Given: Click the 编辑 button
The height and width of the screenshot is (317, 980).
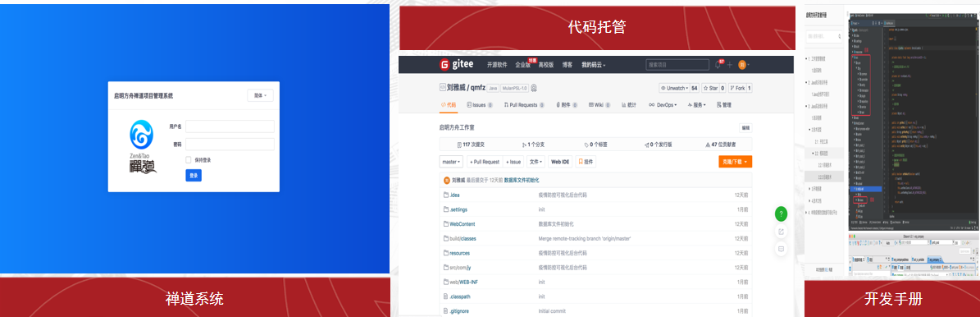Looking at the screenshot, I should tap(745, 128).
